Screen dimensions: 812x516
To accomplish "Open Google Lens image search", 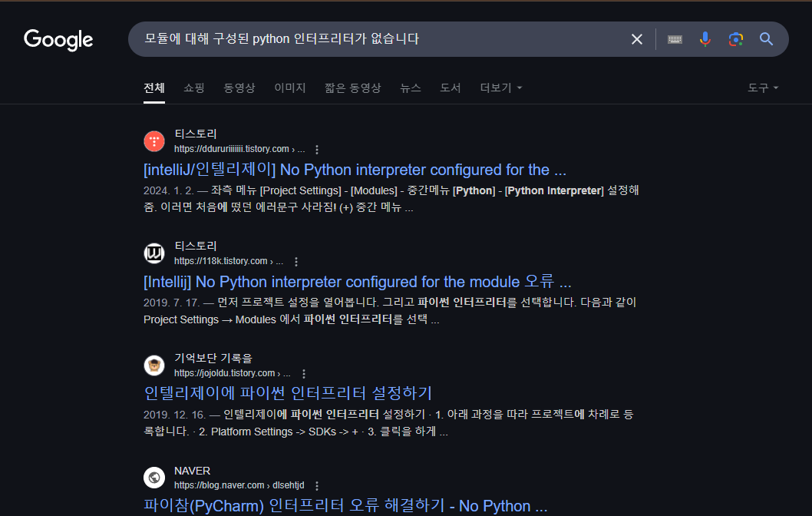I will coord(736,39).
